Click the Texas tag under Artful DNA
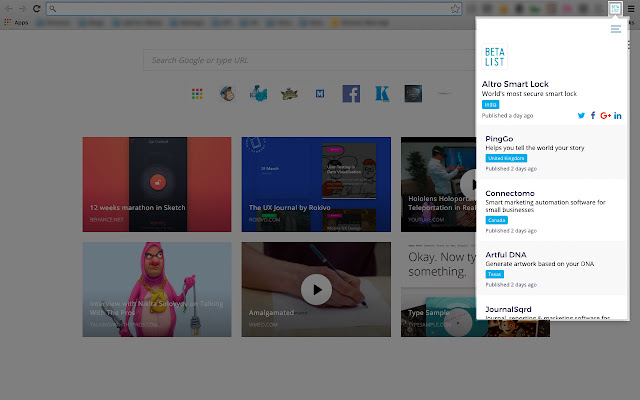The image size is (640, 400). point(494,274)
